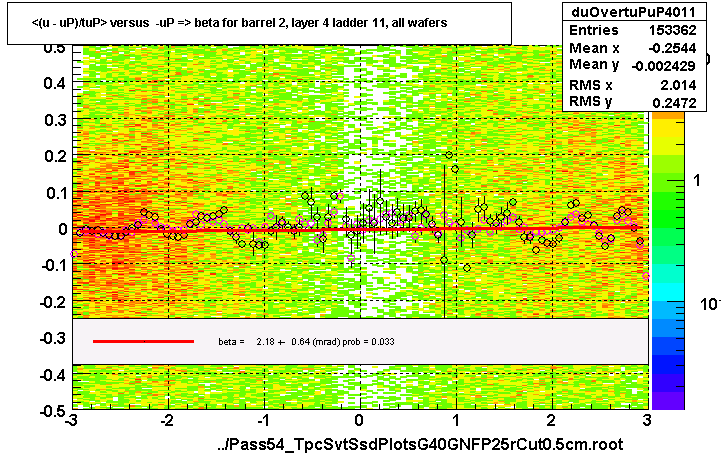The height and width of the screenshot is (455, 721).
Task: Click y-axis label 0.1
Action: (56, 193)
